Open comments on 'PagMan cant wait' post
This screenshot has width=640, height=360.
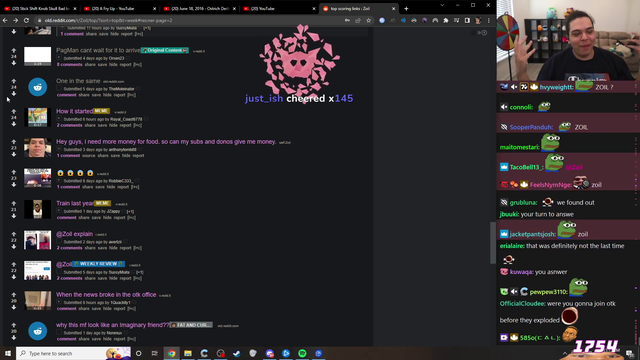coord(69,64)
